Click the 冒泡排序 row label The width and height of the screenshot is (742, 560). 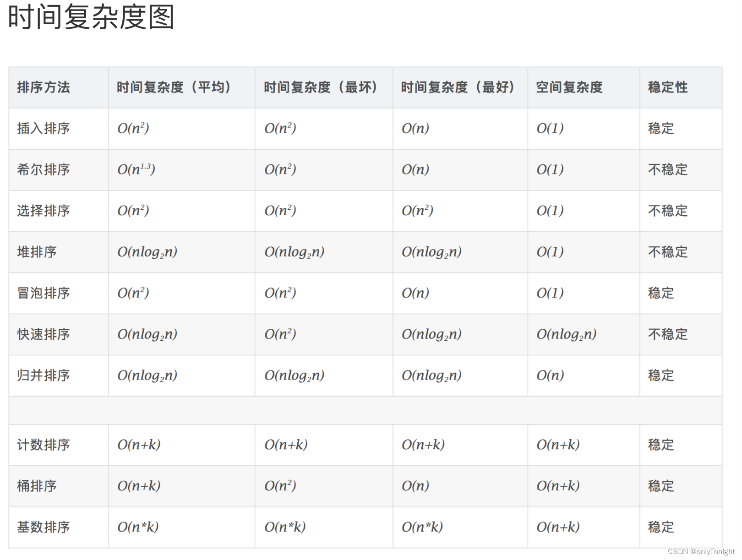[x=44, y=294]
